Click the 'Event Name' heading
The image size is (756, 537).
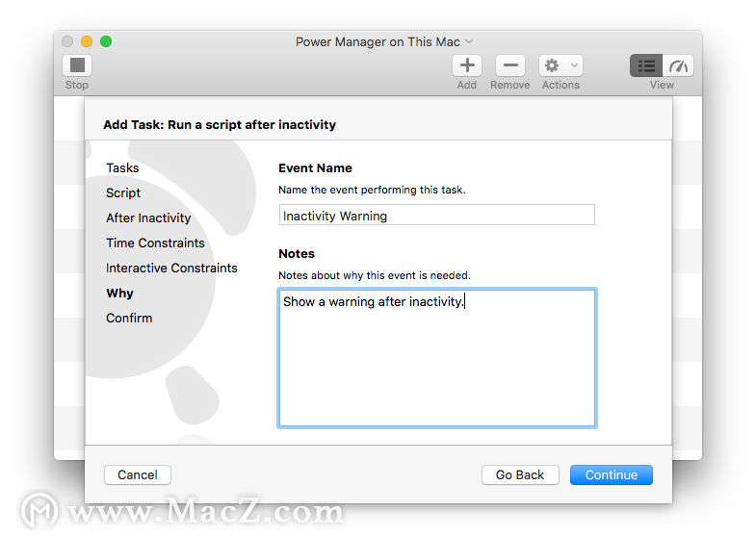(315, 168)
